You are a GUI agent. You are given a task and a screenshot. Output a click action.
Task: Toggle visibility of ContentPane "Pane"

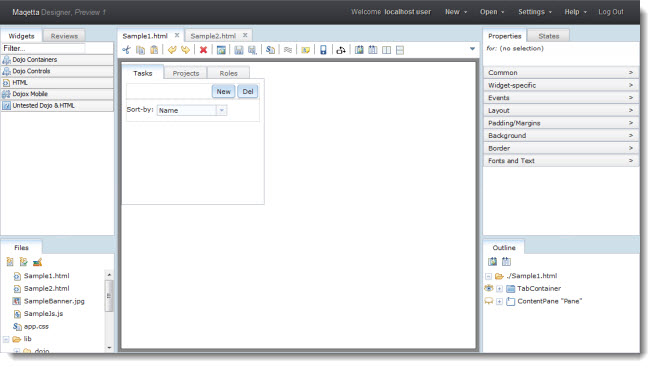[488, 301]
